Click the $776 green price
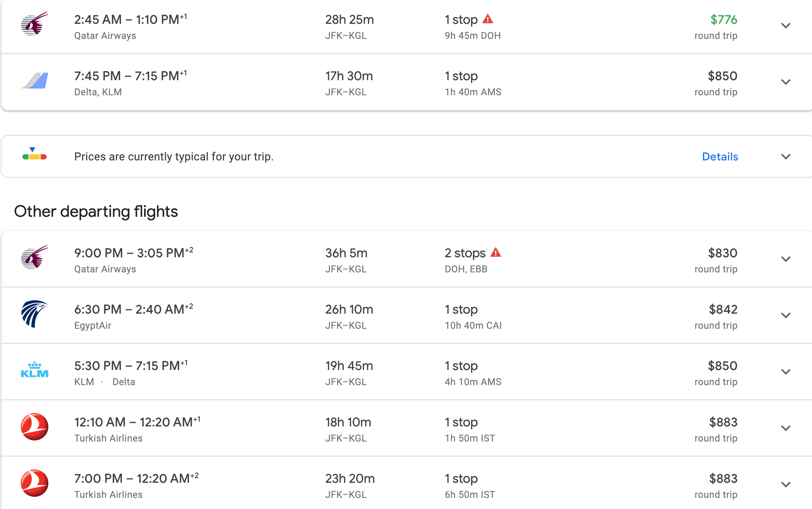This screenshot has width=812, height=509. point(723,19)
